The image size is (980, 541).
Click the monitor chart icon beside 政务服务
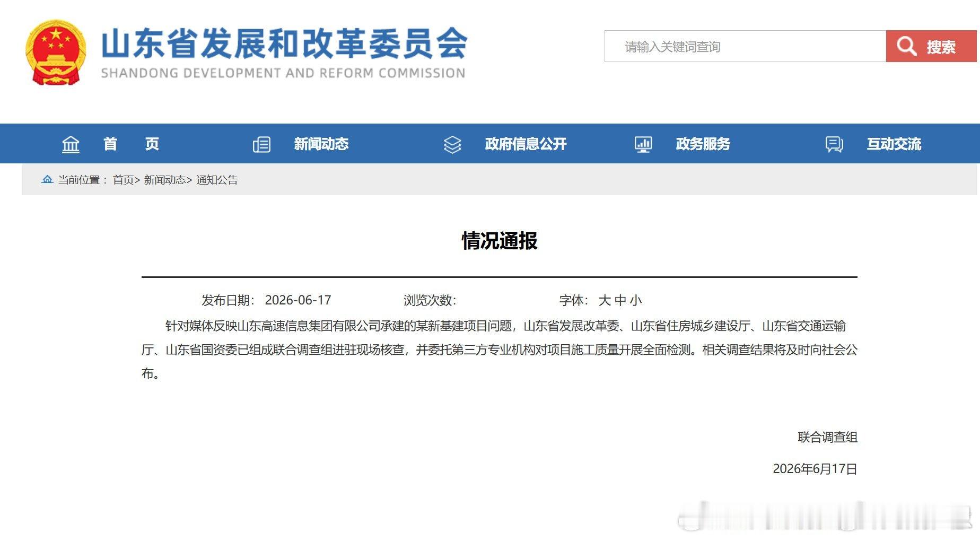pos(643,144)
